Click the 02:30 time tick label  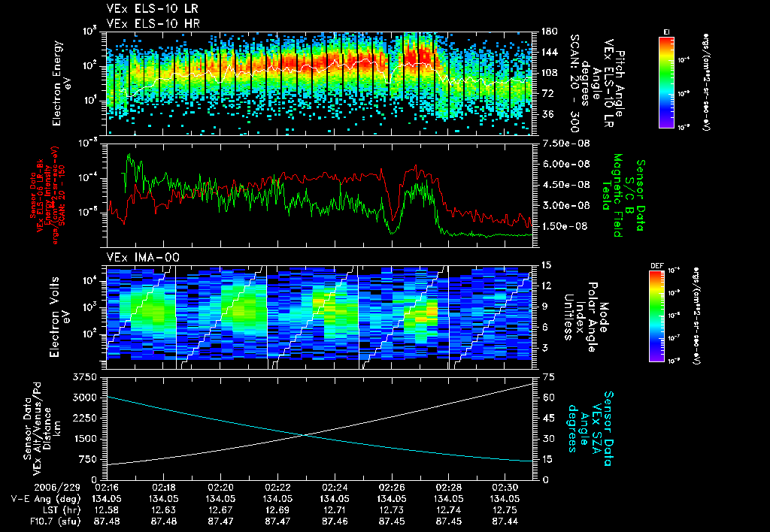(x=505, y=488)
